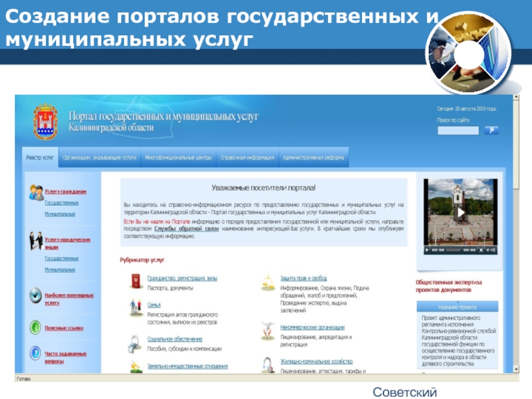Click the browser scrollbar down arrow
This screenshot has height=399, width=532.
pyautogui.click(x=516, y=369)
